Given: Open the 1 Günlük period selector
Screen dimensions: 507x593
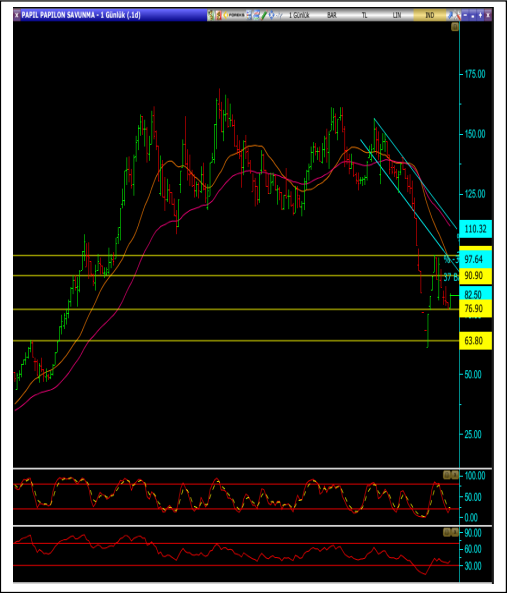Looking at the screenshot, I should pyautogui.click(x=299, y=15).
